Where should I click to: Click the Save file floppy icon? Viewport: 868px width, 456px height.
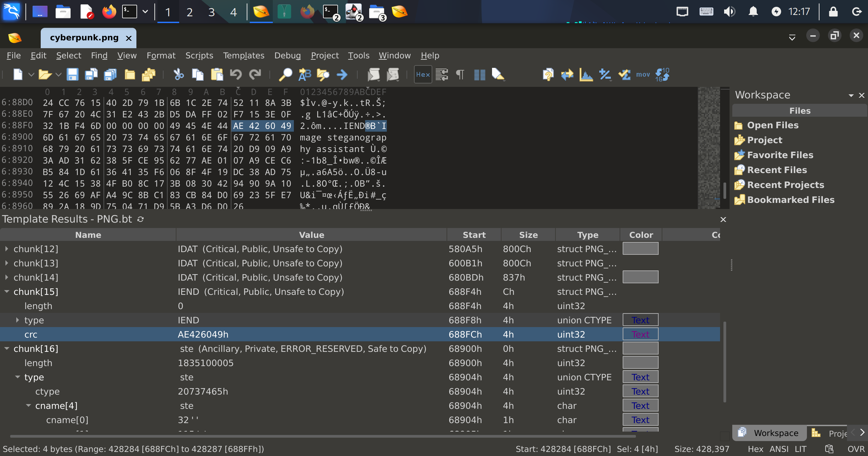coord(72,74)
